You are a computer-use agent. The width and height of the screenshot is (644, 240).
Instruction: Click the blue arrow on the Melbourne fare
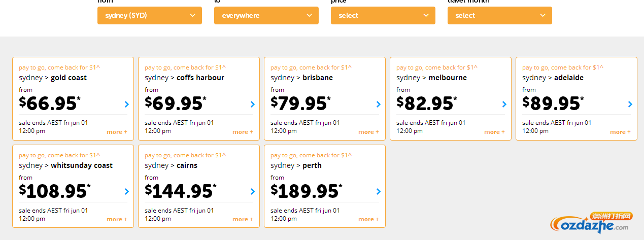[x=504, y=104]
